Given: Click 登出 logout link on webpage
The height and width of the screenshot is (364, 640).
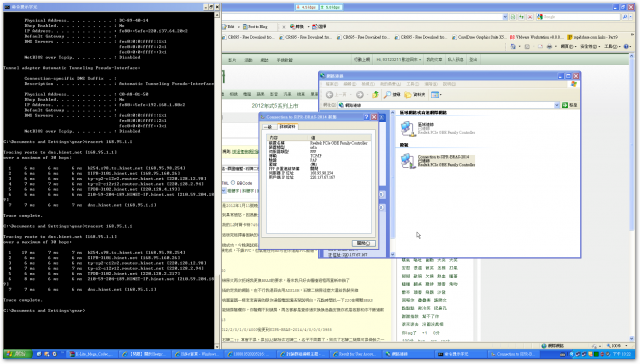Looking at the screenshot, I should pyautogui.click(x=473, y=60).
